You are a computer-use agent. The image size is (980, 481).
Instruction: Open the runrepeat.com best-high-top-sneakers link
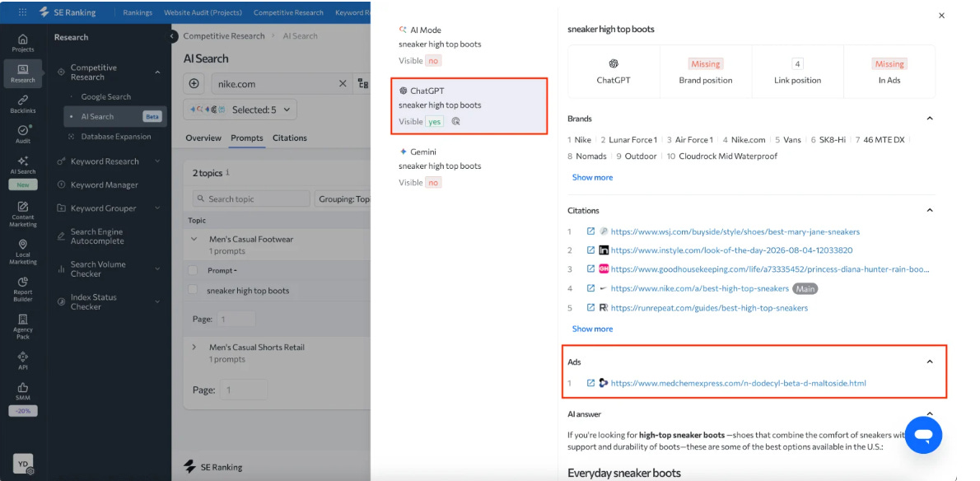coord(709,308)
